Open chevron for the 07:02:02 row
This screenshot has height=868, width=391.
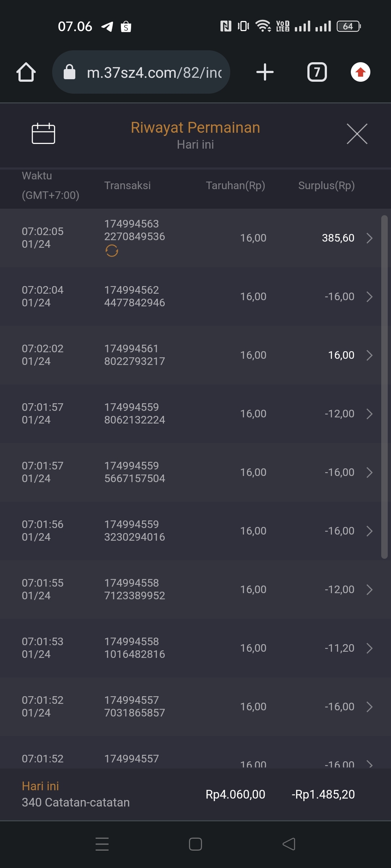pos(369,355)
